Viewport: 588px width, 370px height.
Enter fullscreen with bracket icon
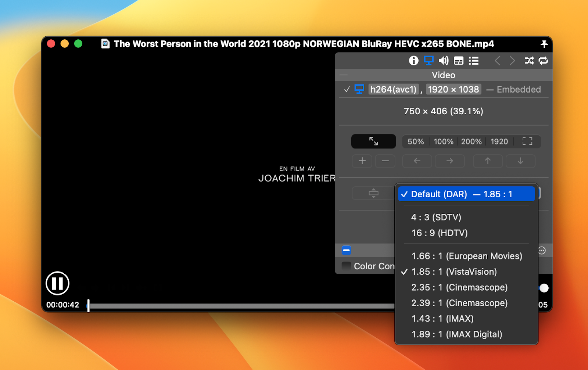click(x=527, y=141)
